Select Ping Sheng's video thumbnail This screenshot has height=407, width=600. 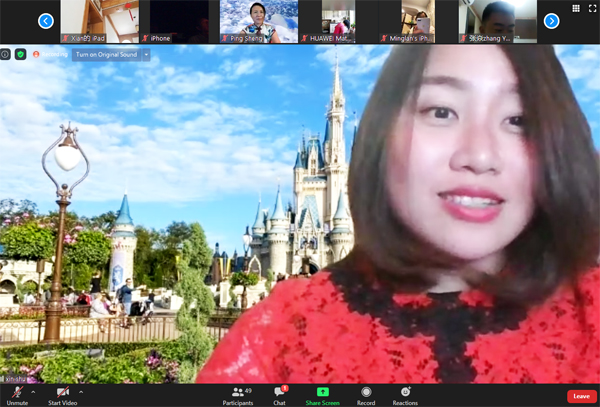click(x=259, y=21)
